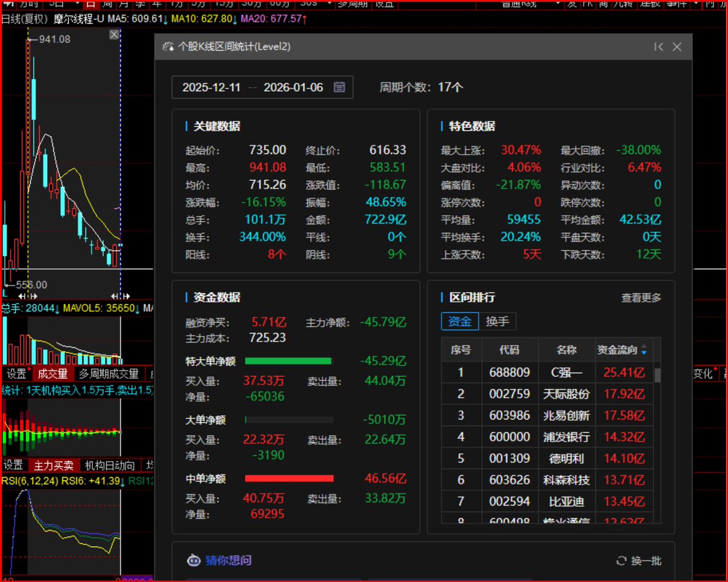Keep ranking view on 资金

[x=460, y=320]
